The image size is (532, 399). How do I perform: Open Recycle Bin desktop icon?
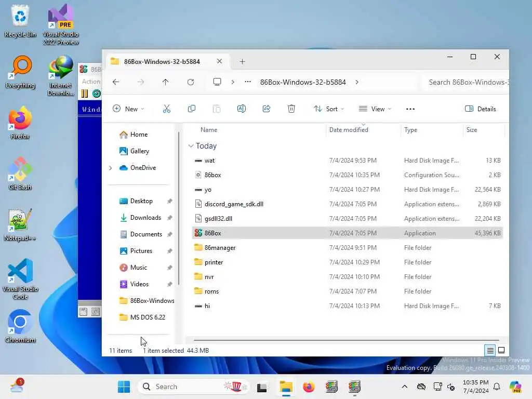click(x=20, y=21)
